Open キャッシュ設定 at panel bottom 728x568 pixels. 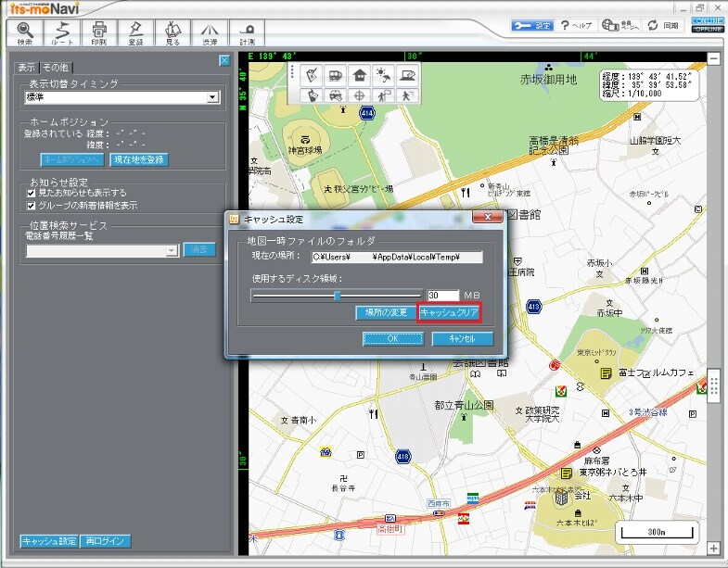(x=49, y=541)
